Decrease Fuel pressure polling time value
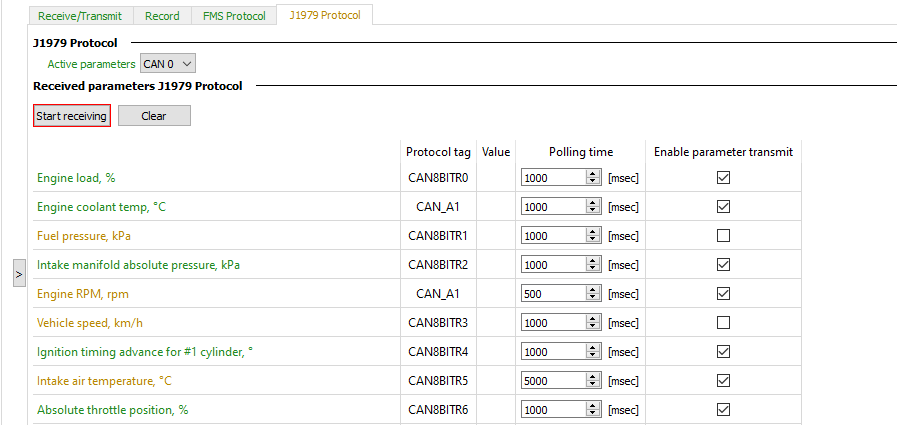Viewport: 897px width, 425px height. click(x=592, y=240)
